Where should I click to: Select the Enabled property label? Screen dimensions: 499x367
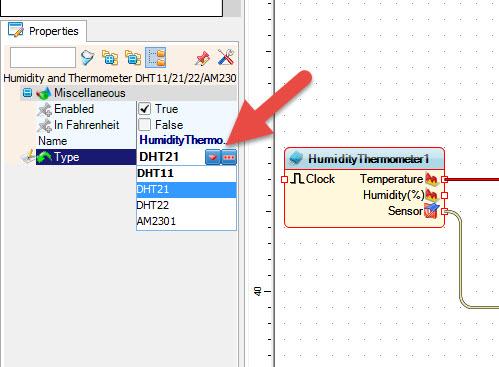pos(74,109)
